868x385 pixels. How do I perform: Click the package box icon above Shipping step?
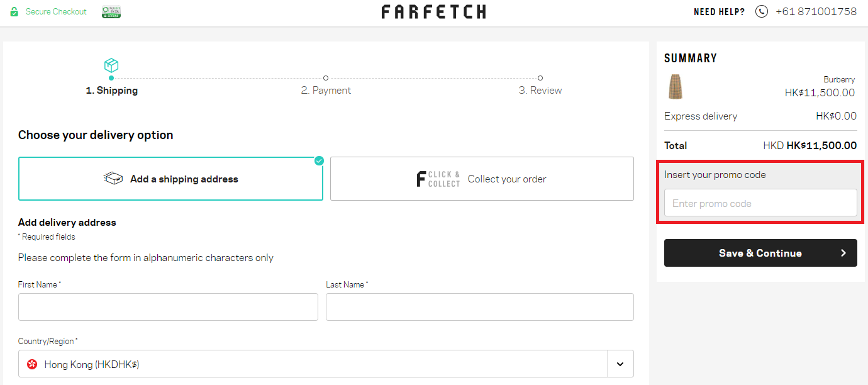pos(111,65)
